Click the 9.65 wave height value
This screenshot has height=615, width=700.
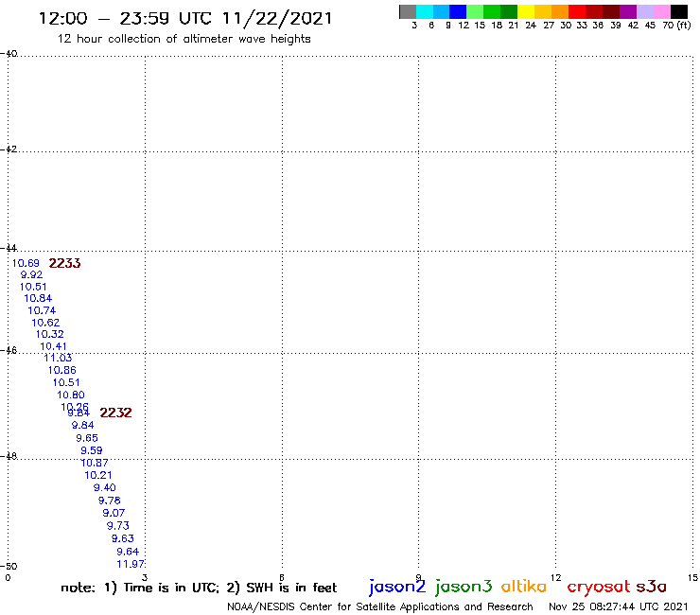click(x=87, y=439)
